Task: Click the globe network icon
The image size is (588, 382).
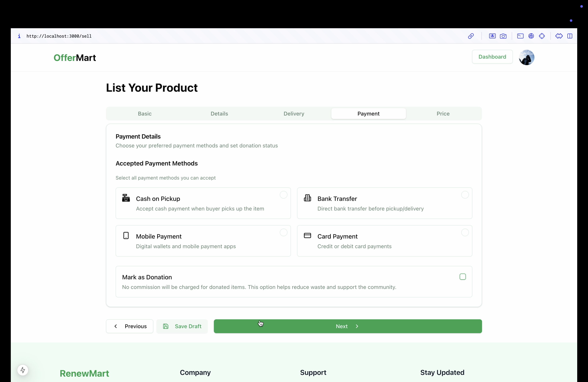Action: click(531, 36)
